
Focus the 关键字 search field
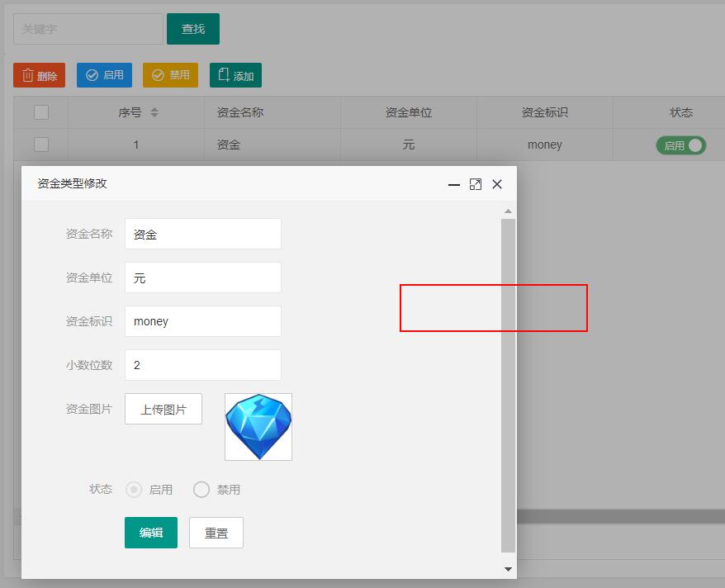(x=88, y=29)
